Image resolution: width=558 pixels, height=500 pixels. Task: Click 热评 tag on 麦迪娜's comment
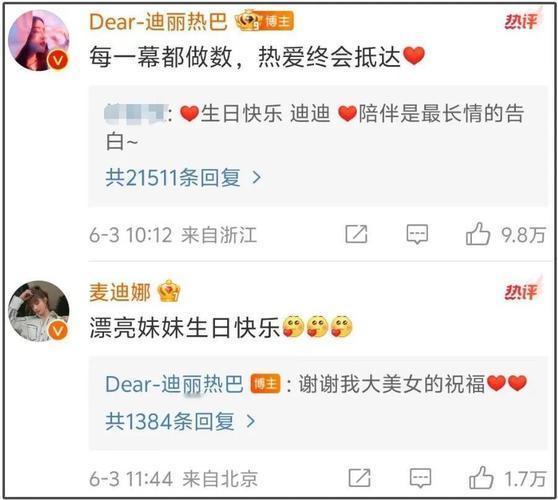coord(521,291)
